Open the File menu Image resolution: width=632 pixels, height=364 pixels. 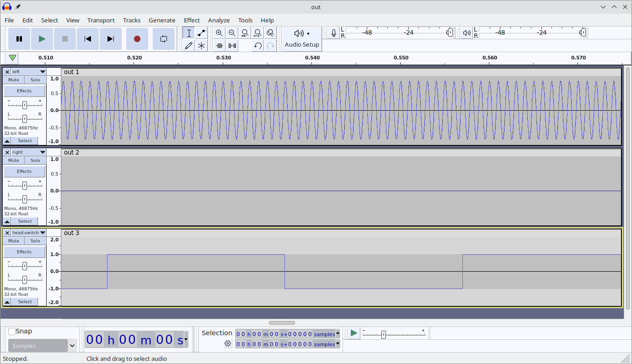[9, 20]
